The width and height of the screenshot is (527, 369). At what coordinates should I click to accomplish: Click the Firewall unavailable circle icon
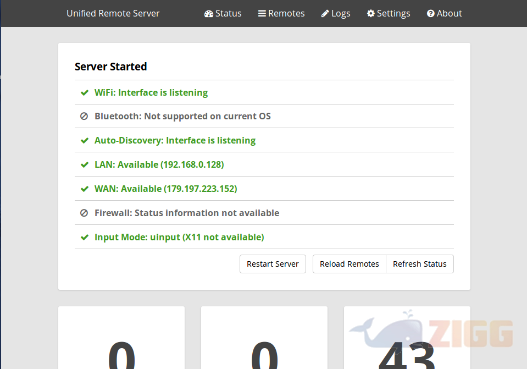click(84, 213)
